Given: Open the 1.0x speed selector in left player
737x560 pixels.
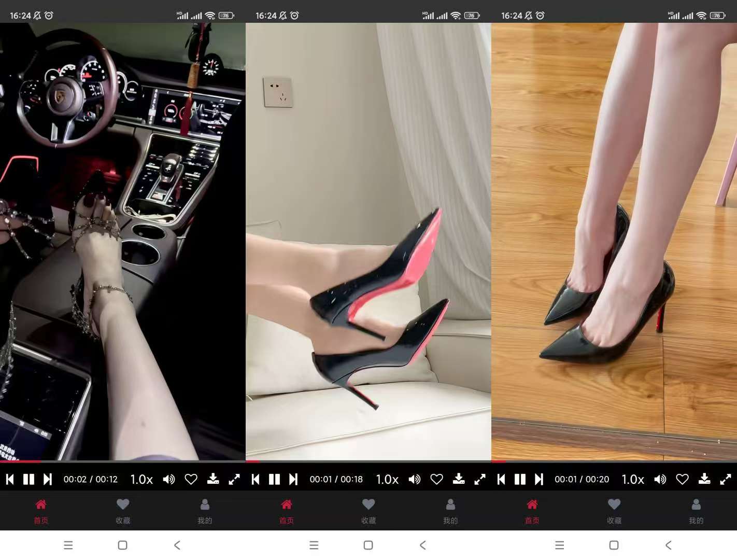Looking at the screenshot, I should coord(141,479).
